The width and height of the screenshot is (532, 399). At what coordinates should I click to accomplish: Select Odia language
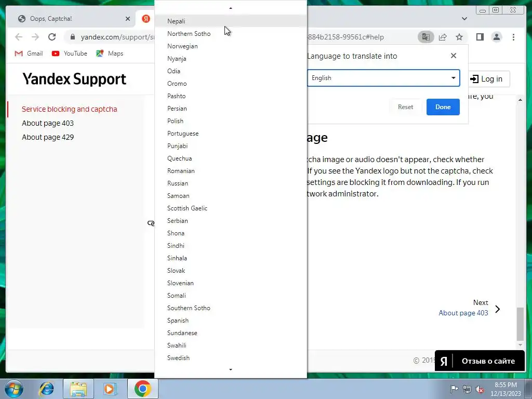point(231,71)
